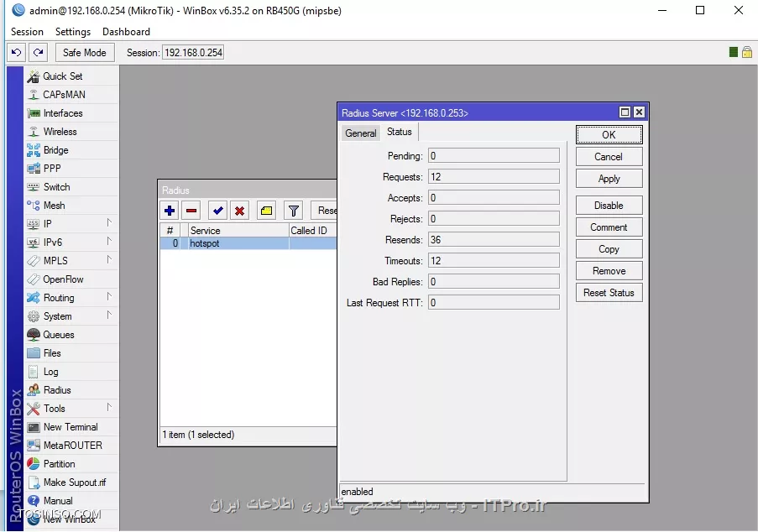Switch to the General tab
This screenshot has height=532, width=758.
(x=361, y=133)
